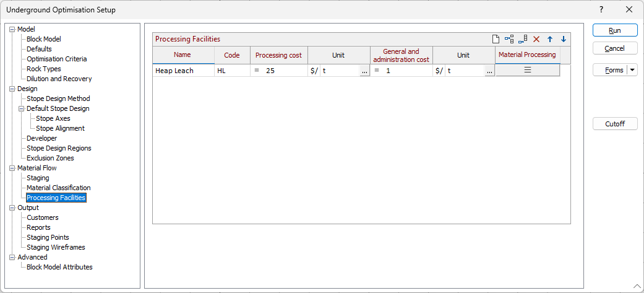The height and width of the screenshot is (293, 644).
Task: Select Block Model in tree
Action: pos(44,39)
